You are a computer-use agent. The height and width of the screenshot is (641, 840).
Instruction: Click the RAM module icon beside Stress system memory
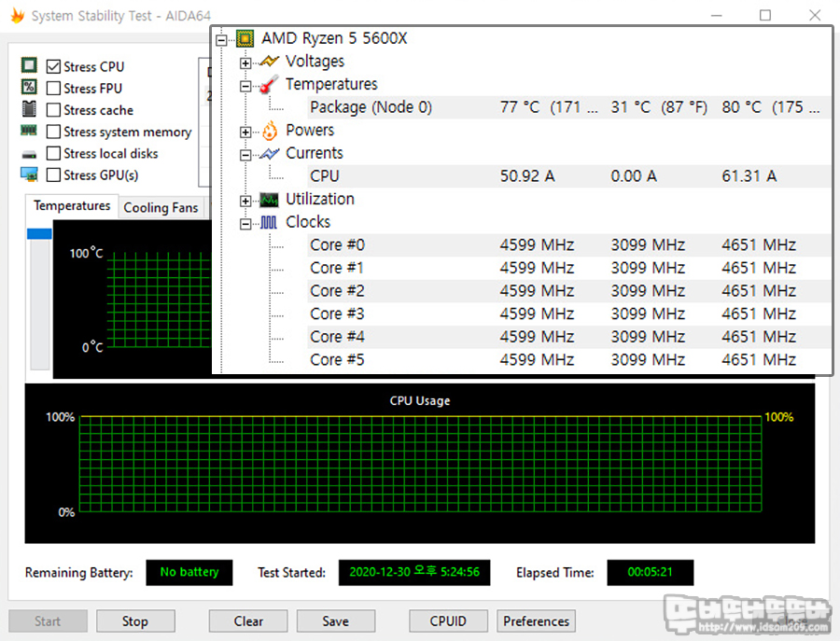click(x=29, y=130)
